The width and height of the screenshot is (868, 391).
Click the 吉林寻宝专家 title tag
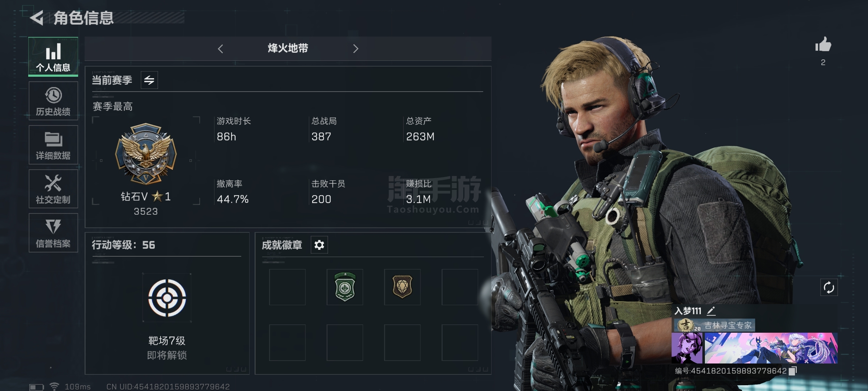pyautogui.click(x=714, y=325)
